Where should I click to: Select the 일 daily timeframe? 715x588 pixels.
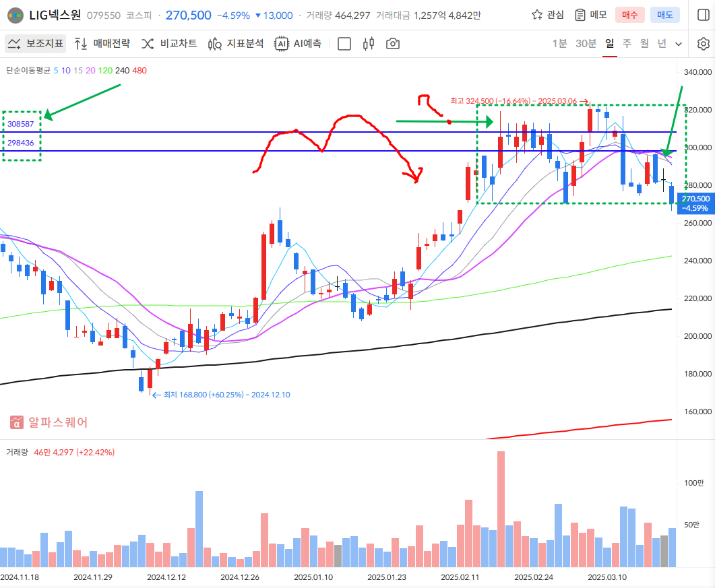click(x=610, y=44)
